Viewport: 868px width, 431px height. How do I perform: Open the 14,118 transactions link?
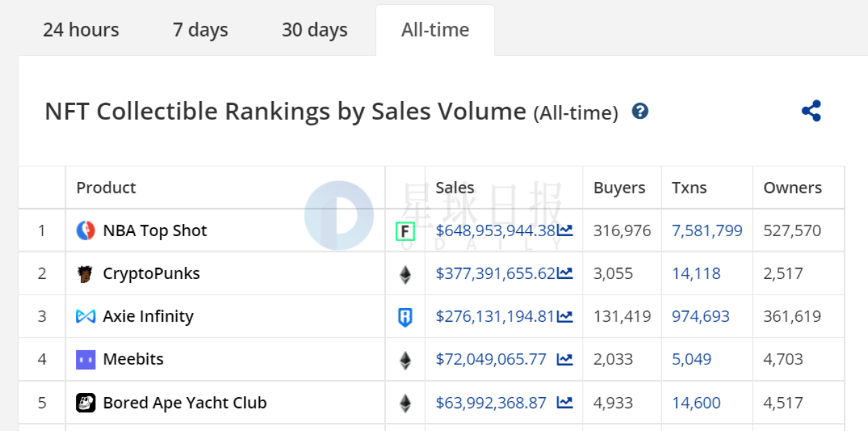click(x=696, y=274)
